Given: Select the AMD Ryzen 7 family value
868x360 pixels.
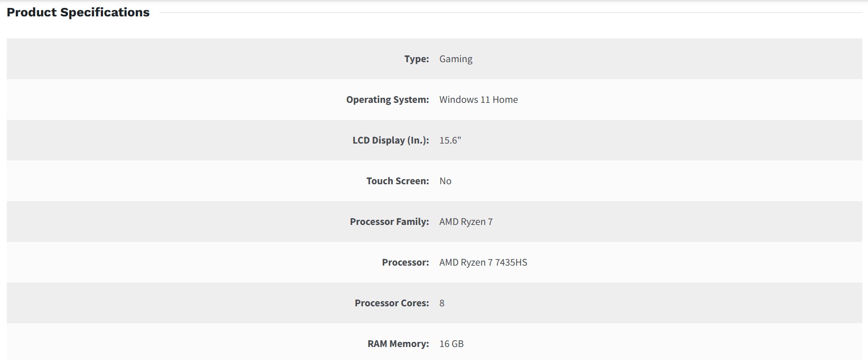Looking at the screenshot, I should [x=466, y=222].
